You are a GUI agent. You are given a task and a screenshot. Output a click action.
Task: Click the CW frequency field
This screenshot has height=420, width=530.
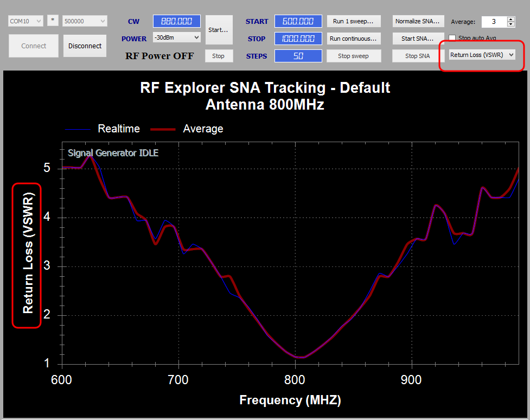click(x=177, y=21)
